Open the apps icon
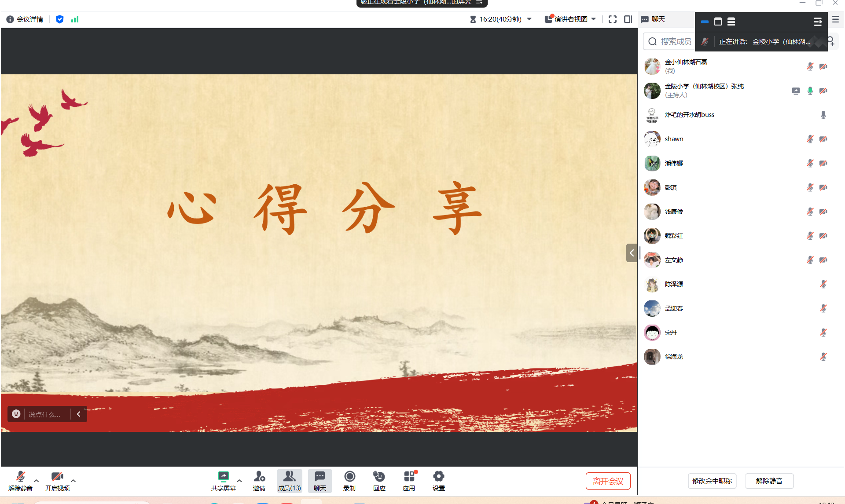Viewport: 845px width, 504px height. 409,477
